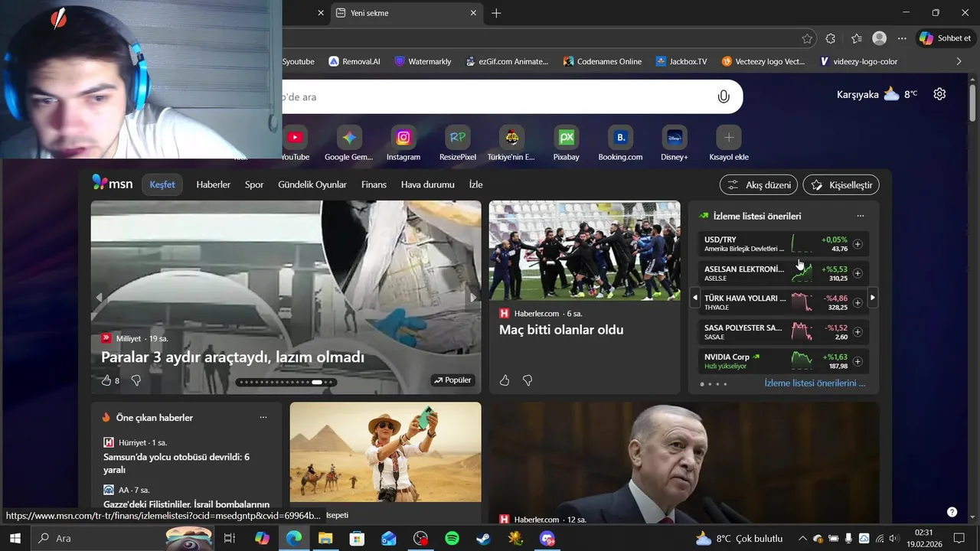Click the Populer tag on main news card
The image size is (980, 551).
[x=452, y=380]
